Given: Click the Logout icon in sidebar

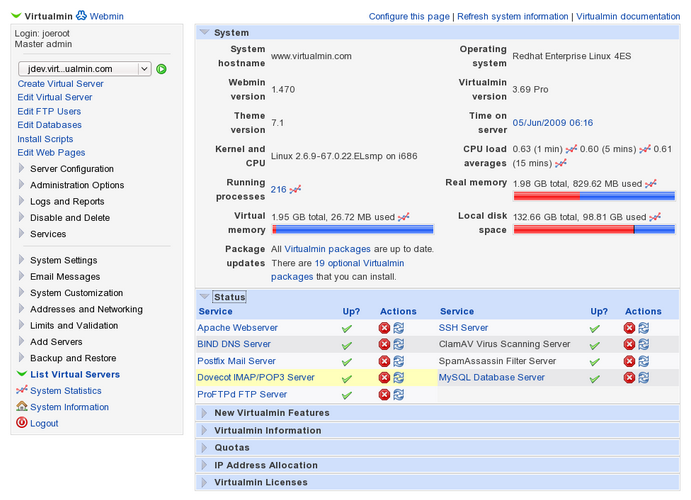Looking at the screenshot, I should 22,423.
